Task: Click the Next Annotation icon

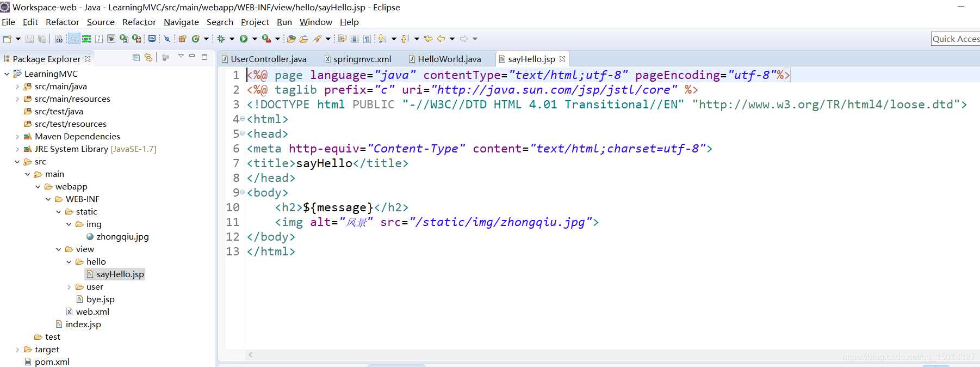Action: click(x=382, y=39)
